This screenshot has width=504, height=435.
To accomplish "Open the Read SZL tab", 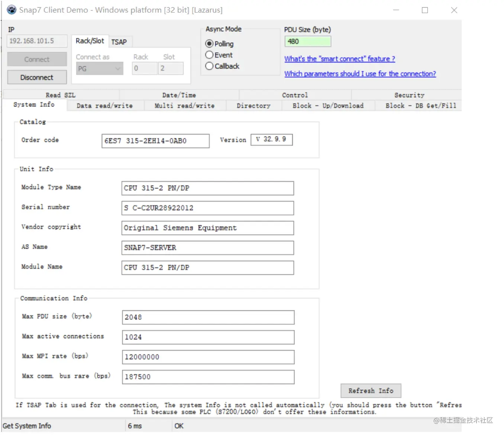I will 61,95.
